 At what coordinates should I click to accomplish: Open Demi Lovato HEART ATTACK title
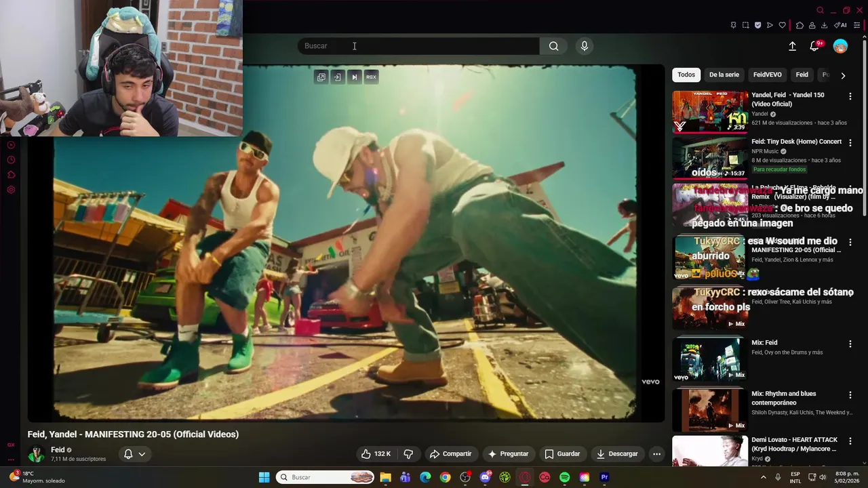[x=795, y=444]
